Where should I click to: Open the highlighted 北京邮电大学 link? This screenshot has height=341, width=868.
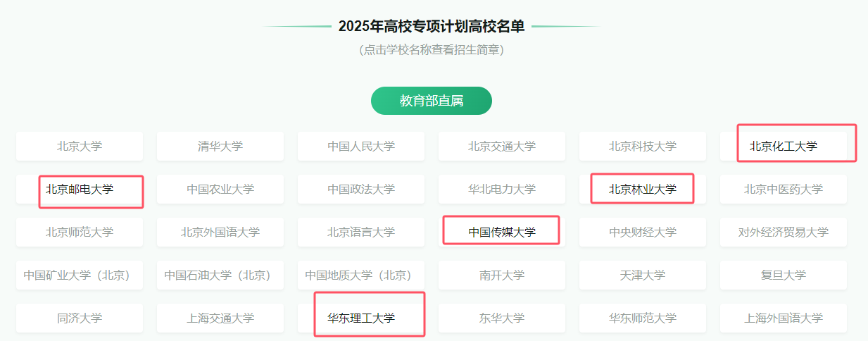[80, 189]
